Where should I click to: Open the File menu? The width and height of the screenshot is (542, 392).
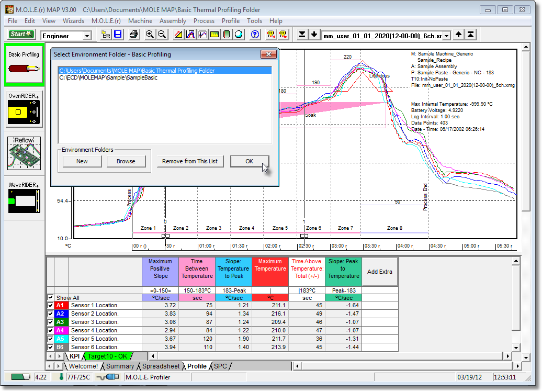[13, 21]
